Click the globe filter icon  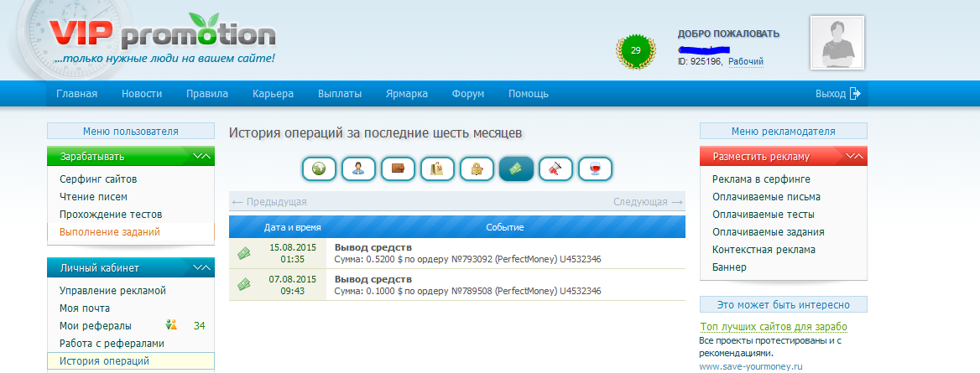point(319,168)
